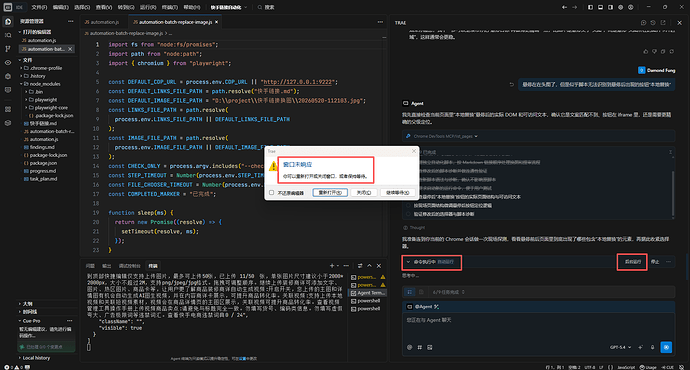Click '停止' button in chat
Viewport: 690px width, 370px height.
pyautogui.click(x=655, y=262)
